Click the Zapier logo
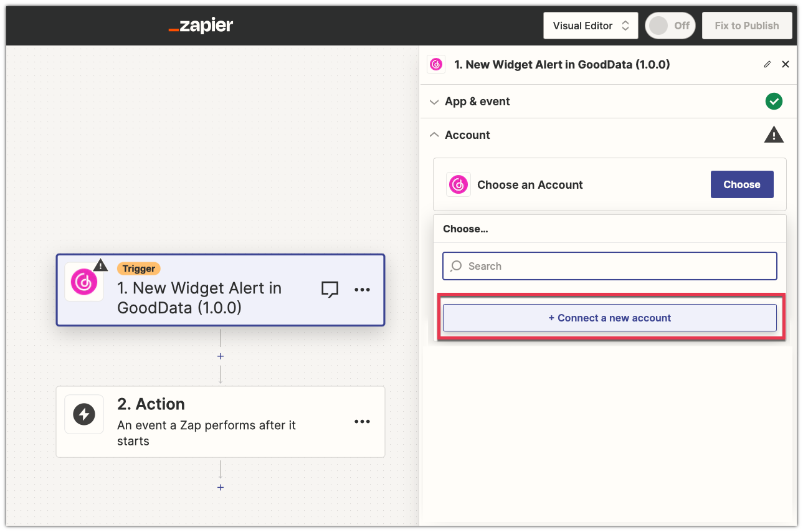 tap(201, 26)
